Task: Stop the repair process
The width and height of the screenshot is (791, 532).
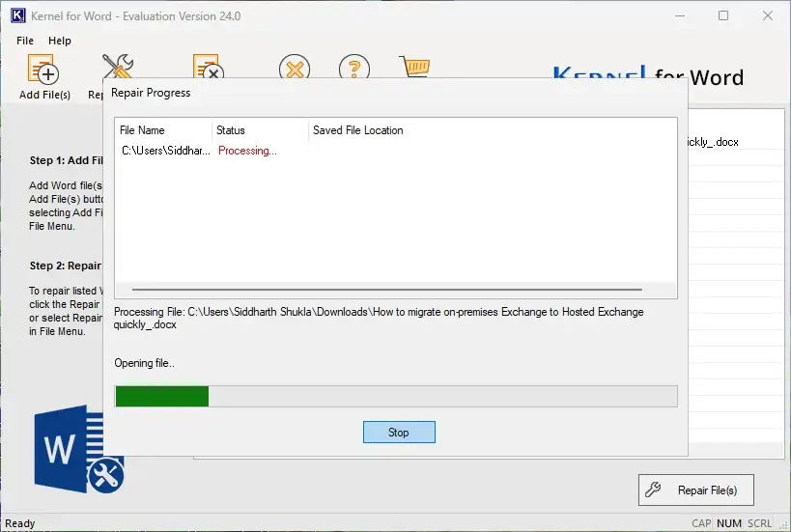Action: point(399,433)
